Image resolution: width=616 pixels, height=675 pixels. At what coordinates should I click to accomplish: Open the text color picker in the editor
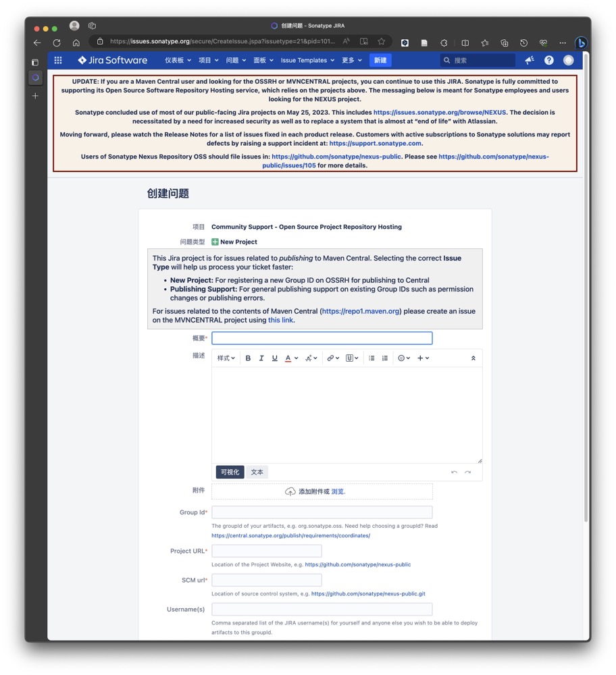click(290, 358)
